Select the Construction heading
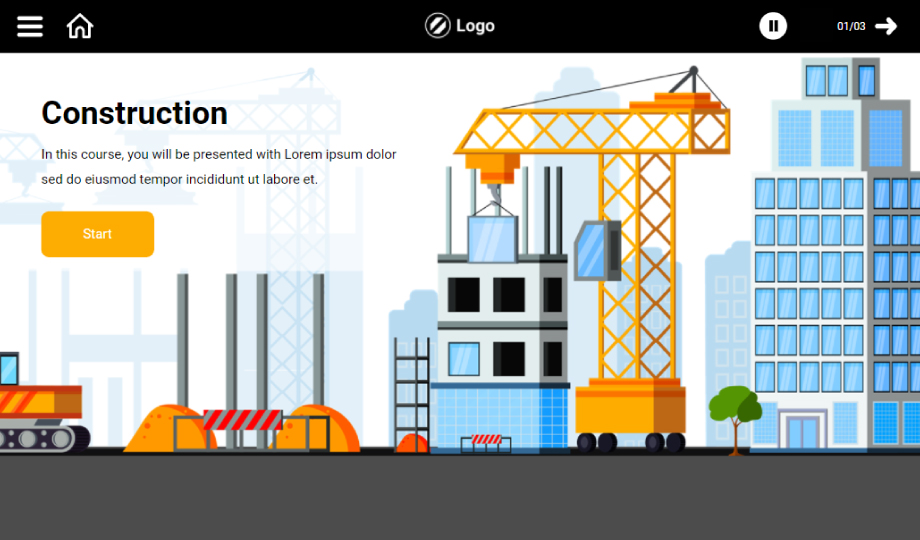 pos(134,113)
